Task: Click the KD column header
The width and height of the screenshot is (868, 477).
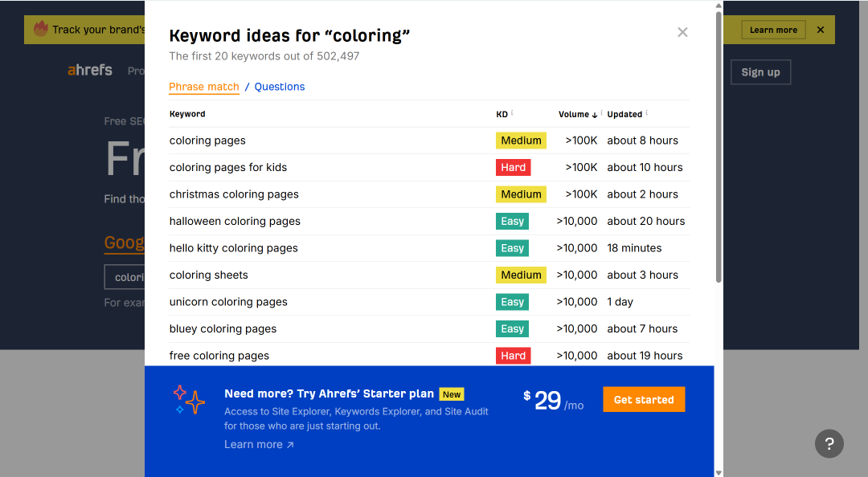Action: (502, 114)
